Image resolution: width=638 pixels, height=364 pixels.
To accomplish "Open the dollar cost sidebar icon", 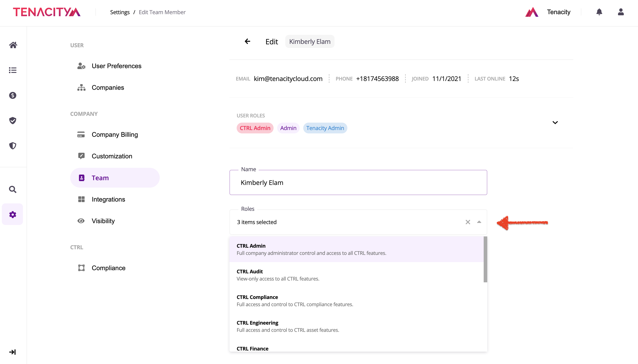I will click(13, 95).
